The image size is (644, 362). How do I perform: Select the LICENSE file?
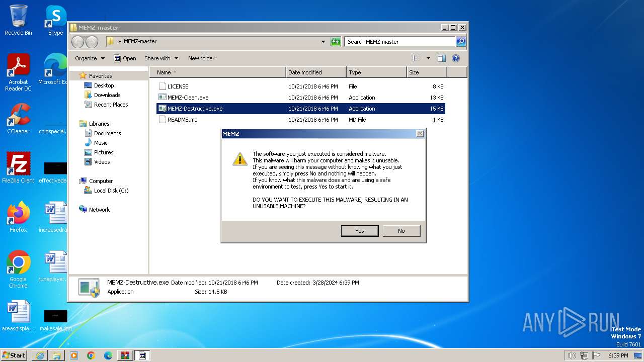click(x=301, y=86)
